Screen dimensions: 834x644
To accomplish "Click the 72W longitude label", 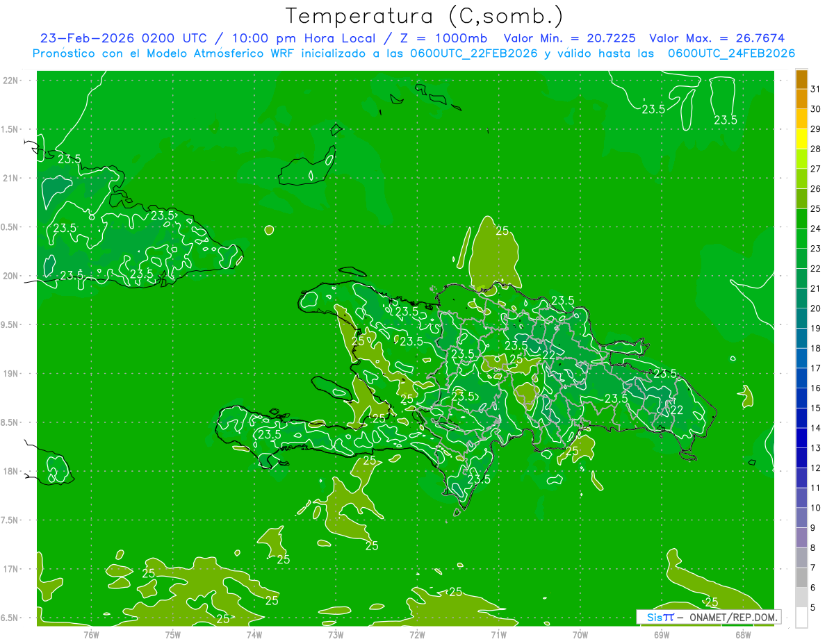I will 418,635.
